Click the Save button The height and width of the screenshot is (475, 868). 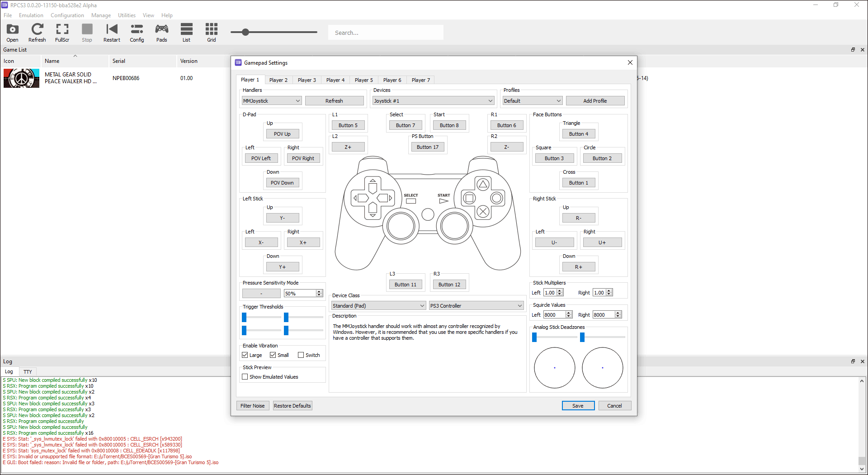[578, 406]
